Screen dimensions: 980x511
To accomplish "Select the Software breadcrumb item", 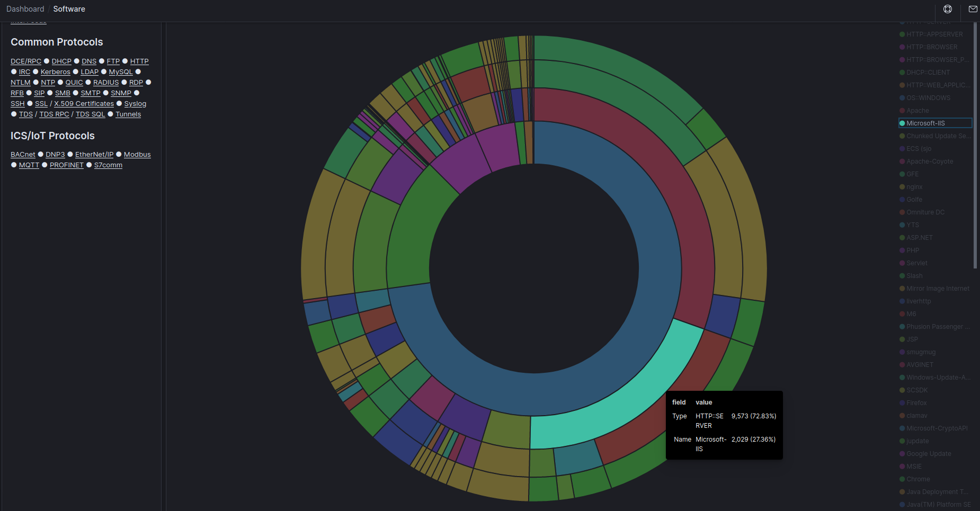I will click(69, 8).
